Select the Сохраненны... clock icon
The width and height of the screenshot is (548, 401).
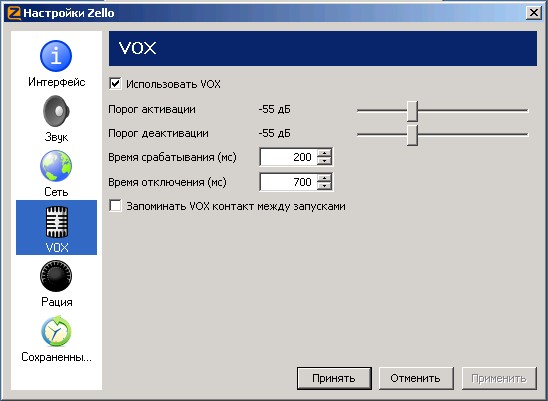[56, 331]
